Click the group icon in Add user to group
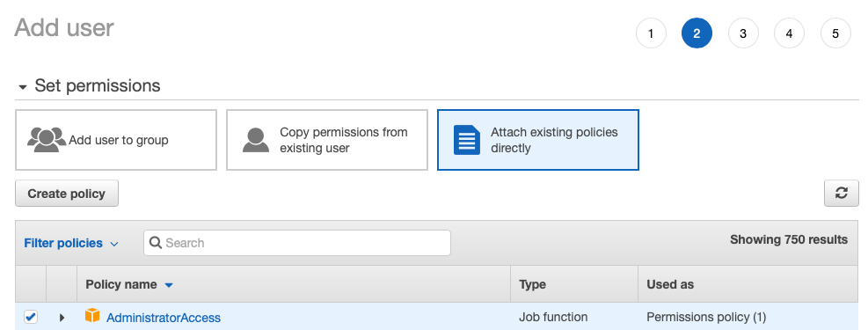The image size is (868, 330). (47, 140)
